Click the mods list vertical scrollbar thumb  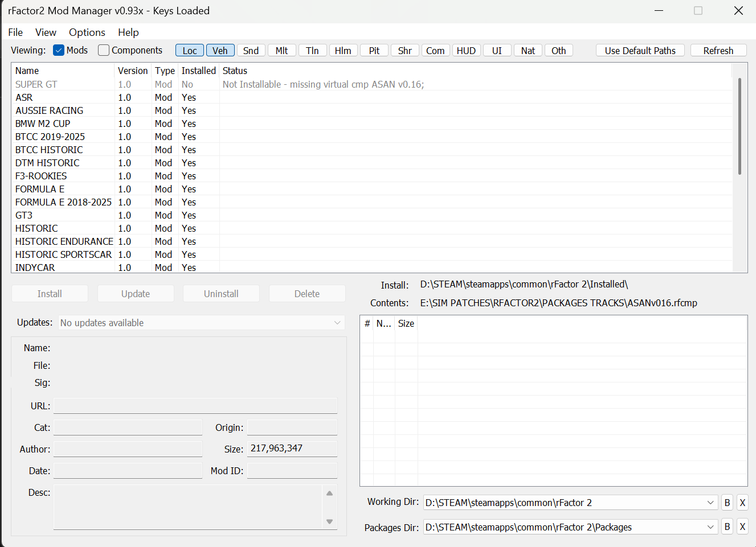pos(739,126)
